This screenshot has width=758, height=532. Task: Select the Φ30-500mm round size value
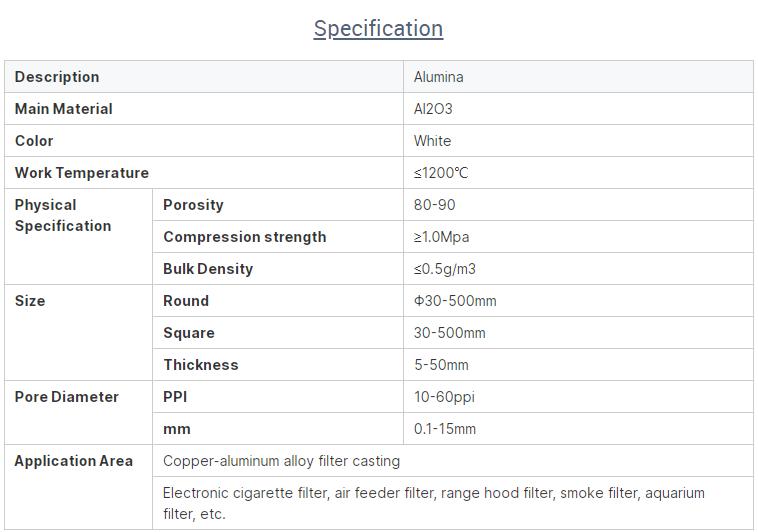(x=455, y=301)
